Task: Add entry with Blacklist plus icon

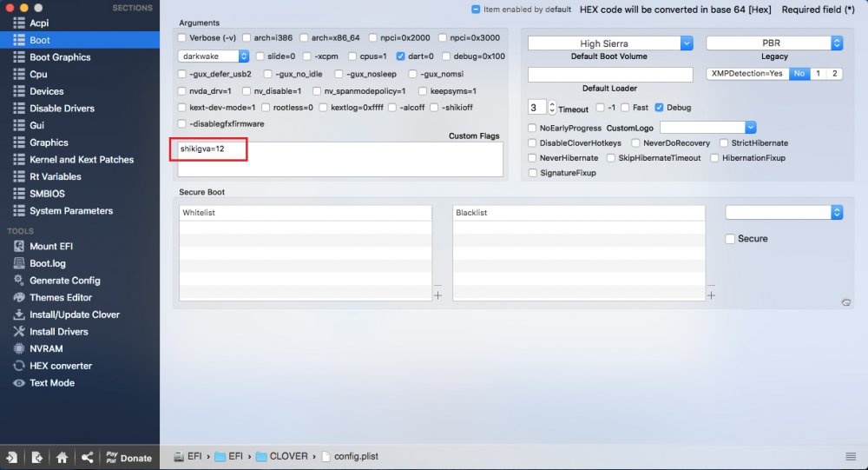Action: tap(712, 295)
